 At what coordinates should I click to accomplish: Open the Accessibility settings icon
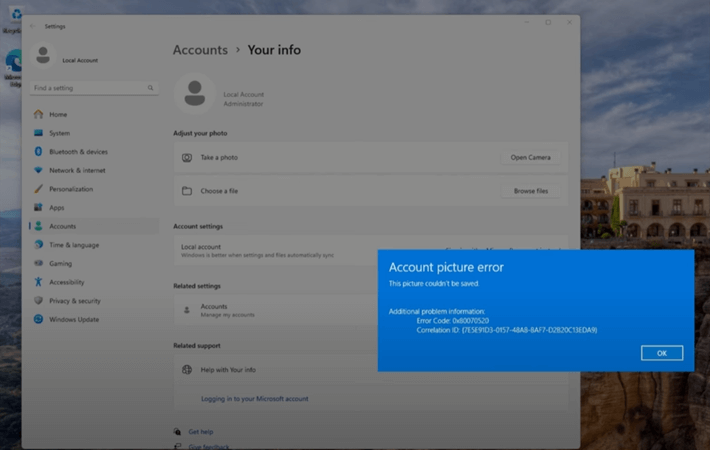38,282
